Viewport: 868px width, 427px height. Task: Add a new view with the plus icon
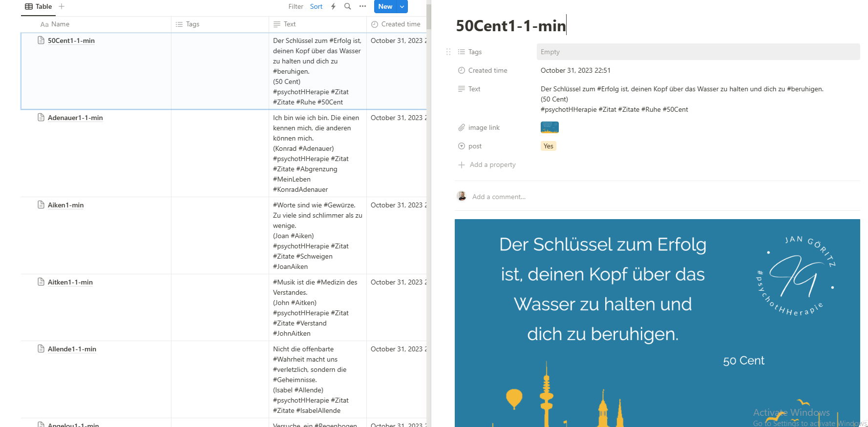coord(62,6)
